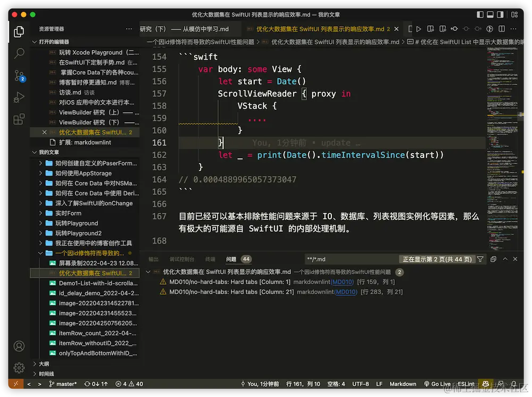Viewport: 532px width, 397px height.
Task: Select the 屏幕录制2022-04-23 file
Action: point(98,263)
